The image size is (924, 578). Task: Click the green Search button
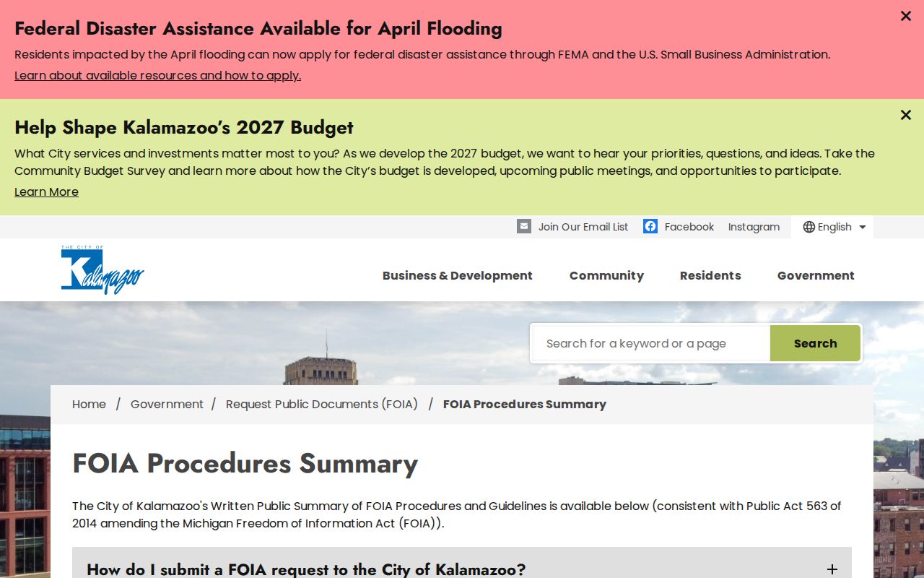coord(815,343)
